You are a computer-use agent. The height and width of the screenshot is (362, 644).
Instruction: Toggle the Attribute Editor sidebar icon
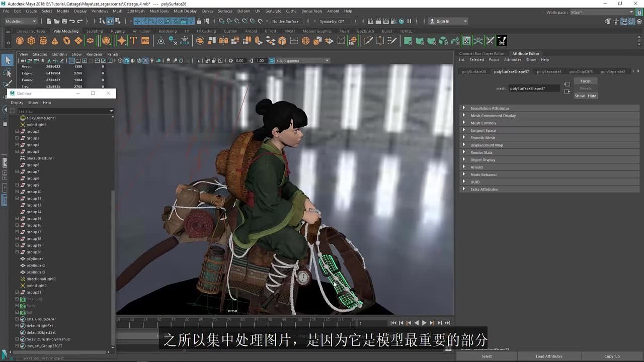click(x=623, y=21)
